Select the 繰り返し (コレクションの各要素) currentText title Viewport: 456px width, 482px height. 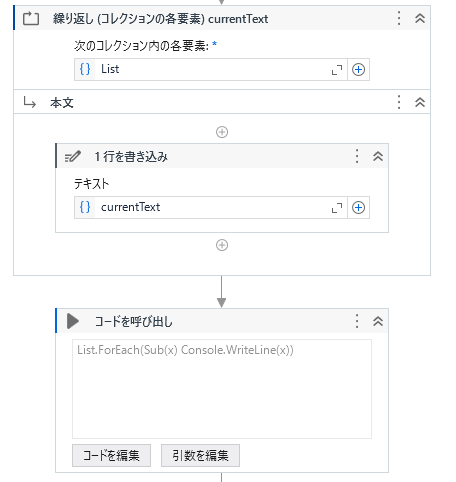point(160,19)
